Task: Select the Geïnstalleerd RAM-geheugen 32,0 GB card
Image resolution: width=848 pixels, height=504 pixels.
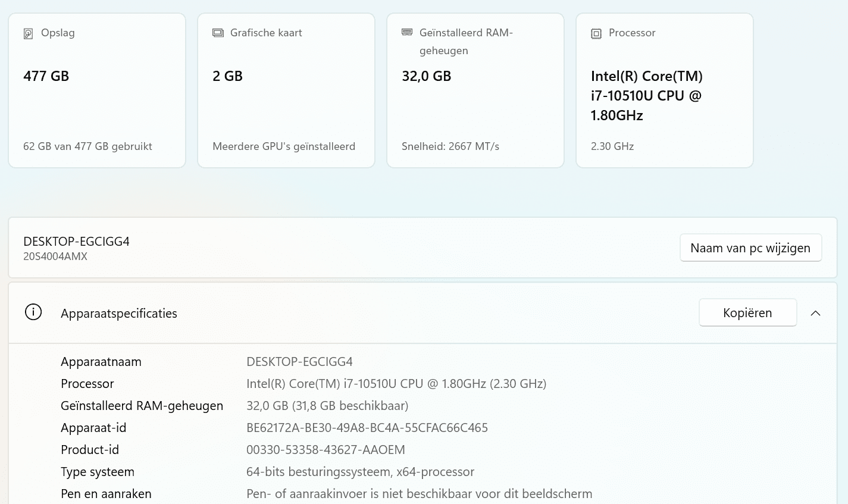Action: [x=475, y=90]
